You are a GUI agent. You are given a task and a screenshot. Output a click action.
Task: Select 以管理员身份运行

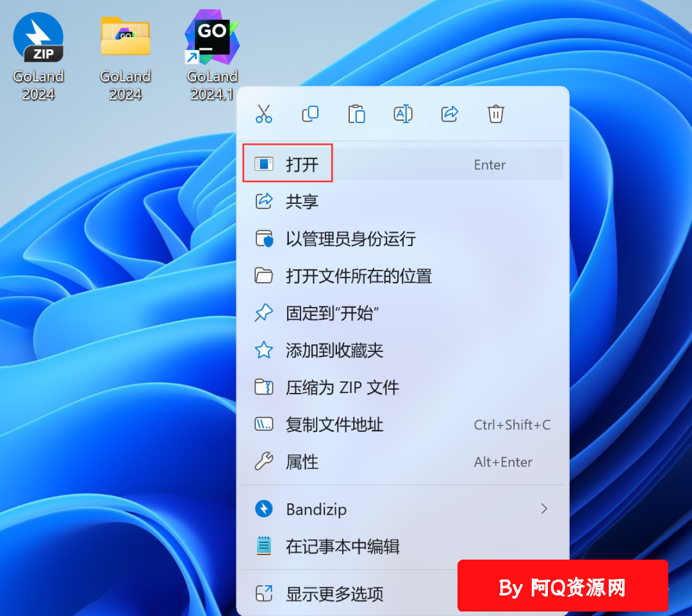402,238
